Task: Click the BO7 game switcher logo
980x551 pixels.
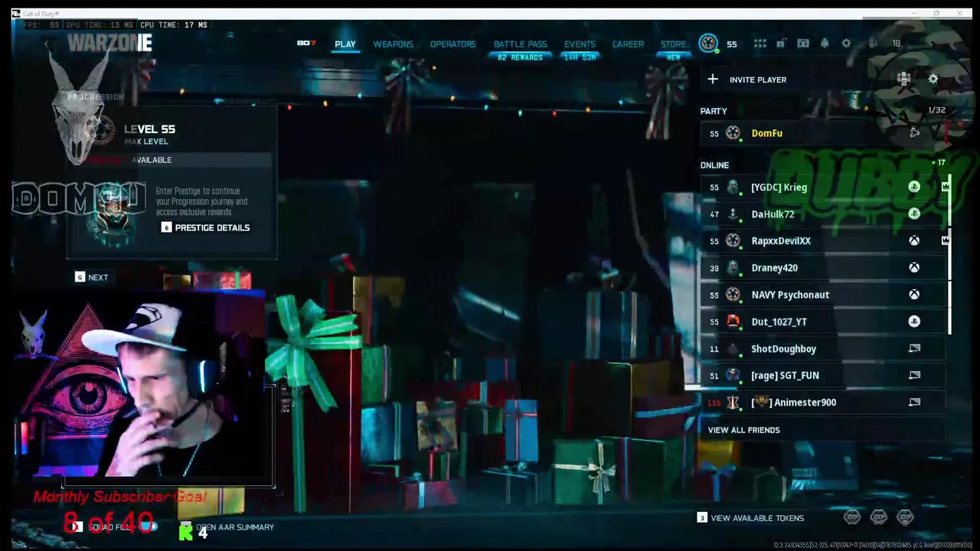Action: [x=306, y=44]
